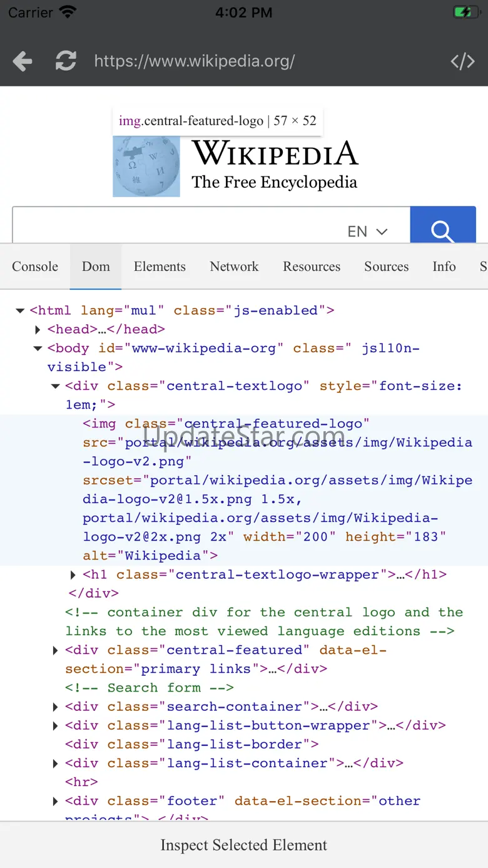Select the lang-list-border div node
The image size is (488, 868).
tap(192, 745)
